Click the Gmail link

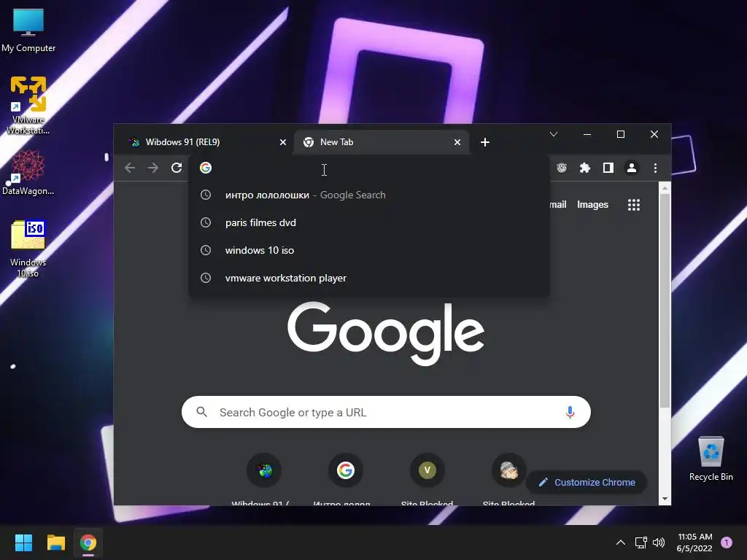(558, 204)
